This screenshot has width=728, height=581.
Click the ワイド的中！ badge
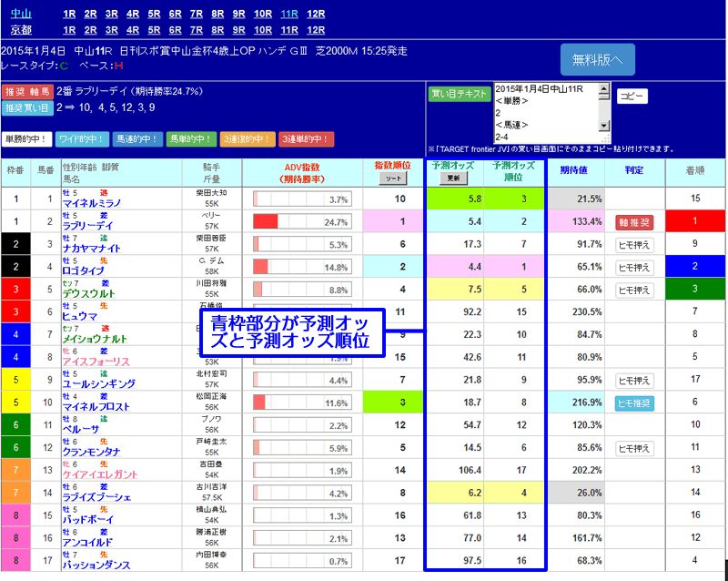(82, 139)
